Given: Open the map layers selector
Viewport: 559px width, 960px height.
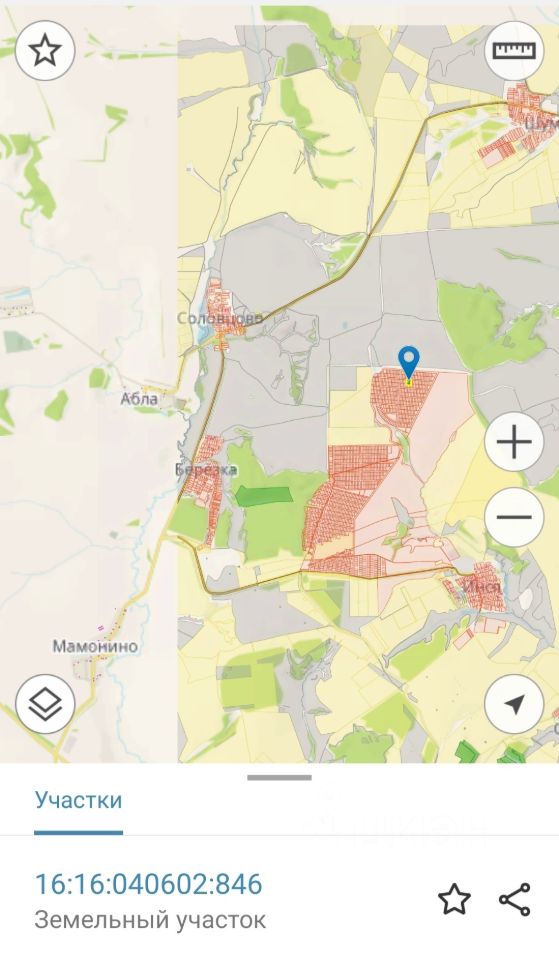Looking at the screenshot, I should tap(45, 705).
